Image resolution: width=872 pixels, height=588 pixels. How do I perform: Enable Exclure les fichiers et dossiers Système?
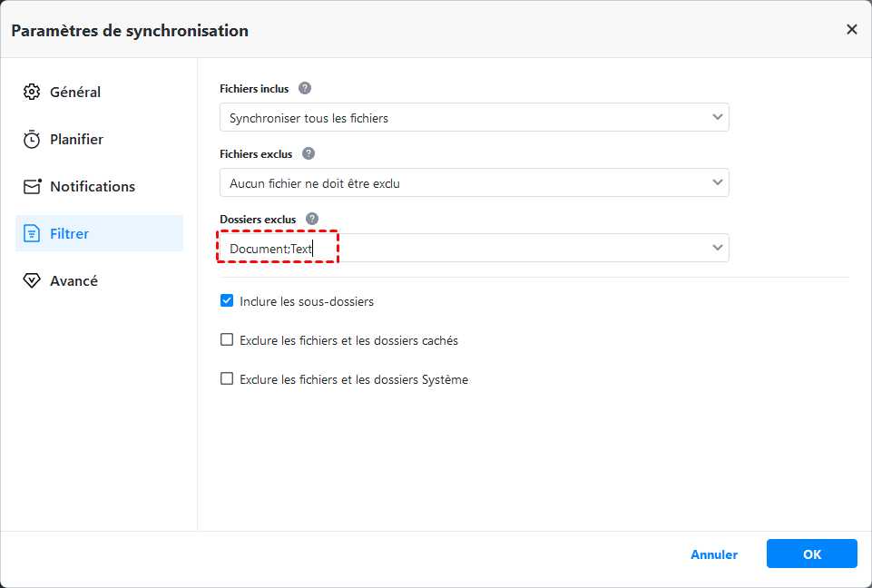coord(227,379)
